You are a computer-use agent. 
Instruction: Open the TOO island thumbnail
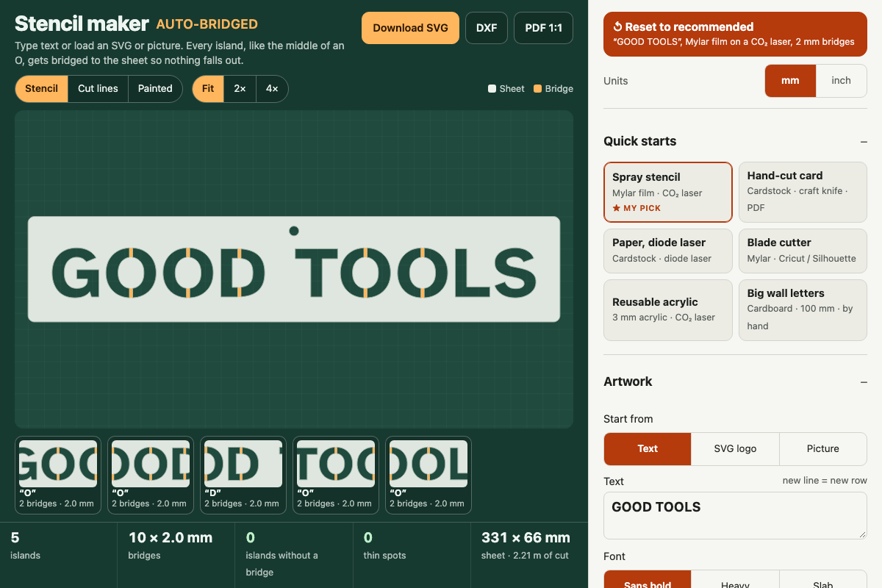(336, 475)
